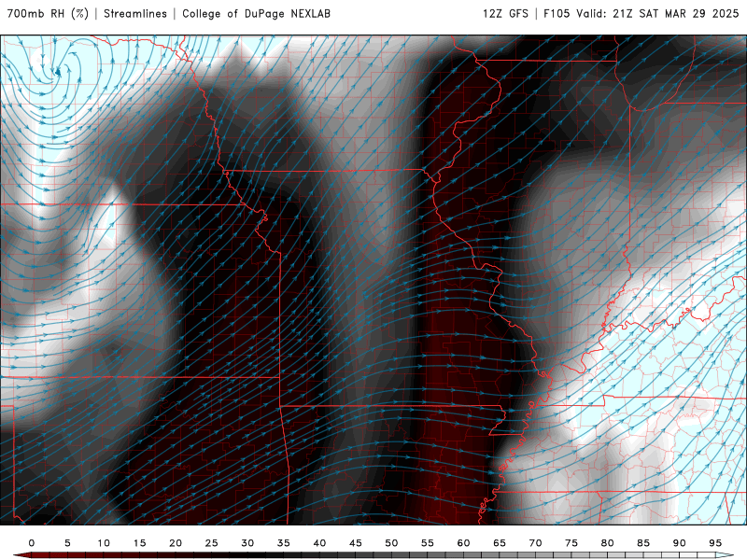
Task: Click the "40" colorbar label
Action: [x=319, y=543]
